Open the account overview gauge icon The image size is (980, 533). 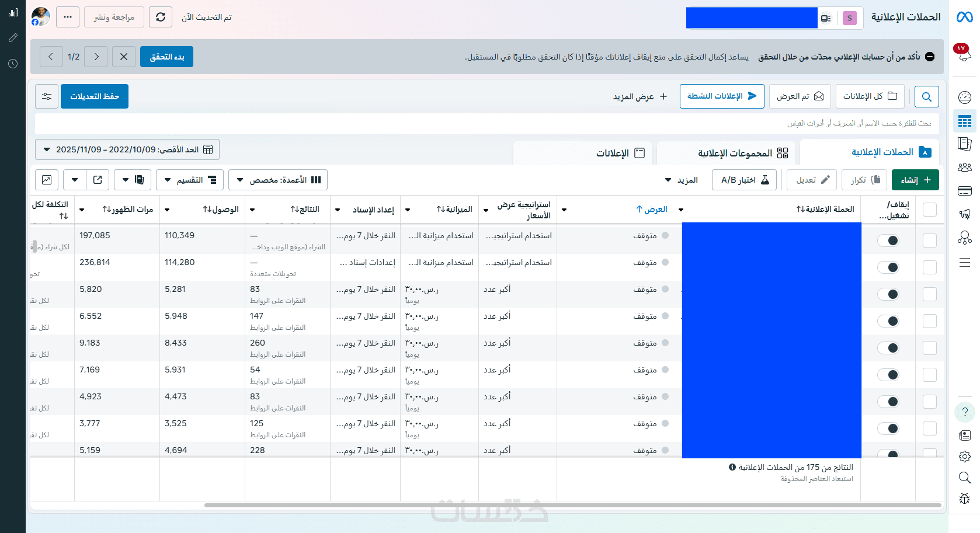coord(965,97)
